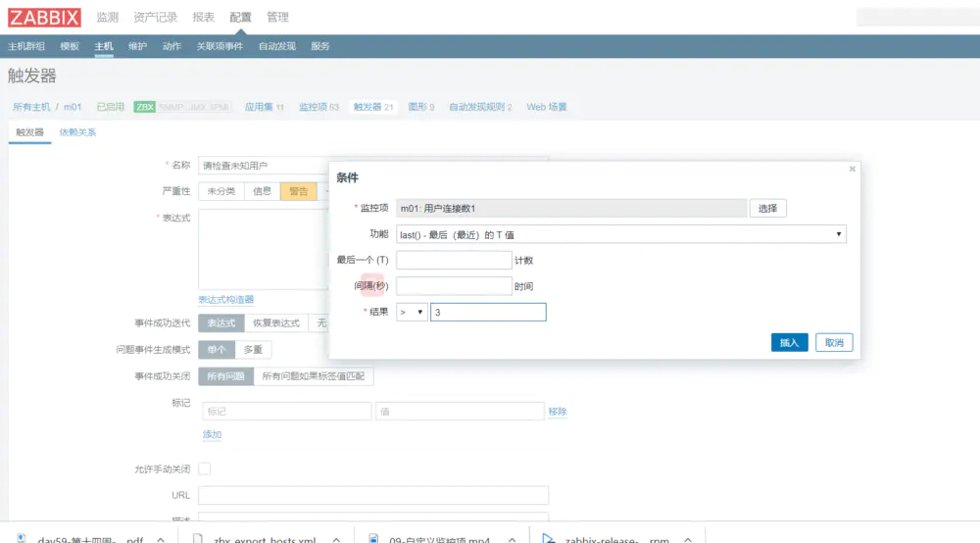Click the 添加 tag link
Image resolution: width=980 pixels, height=543 pixels.
coord(212,434)
